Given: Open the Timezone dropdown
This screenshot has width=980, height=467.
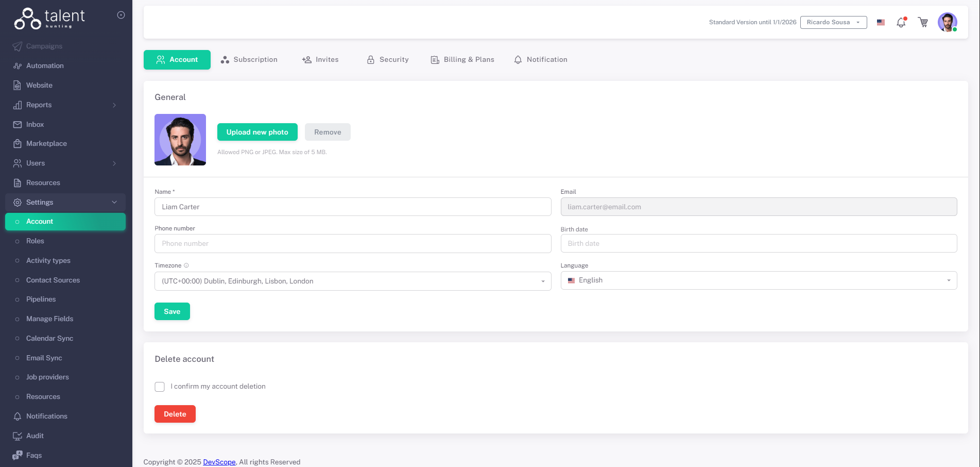Looking at the screenshot, I should point(352,281).
